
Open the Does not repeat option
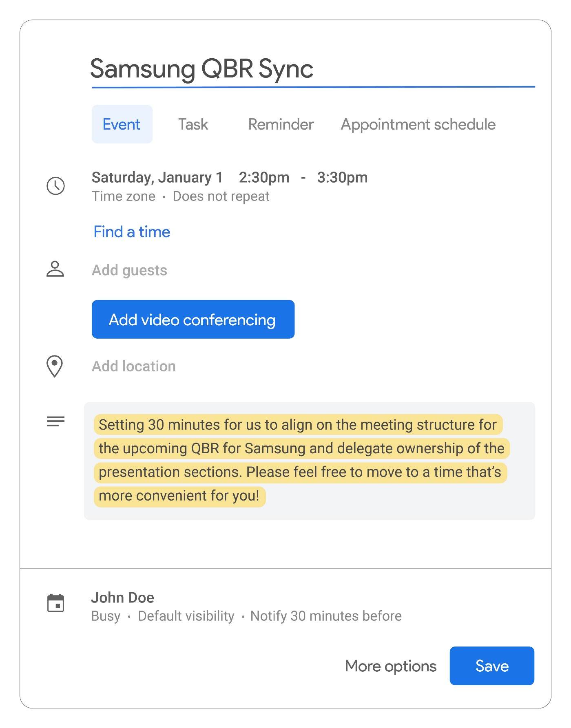[221, 196]
